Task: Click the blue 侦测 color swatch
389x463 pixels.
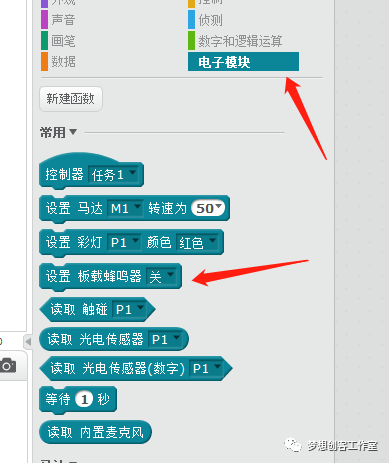Action: point(191,20)
